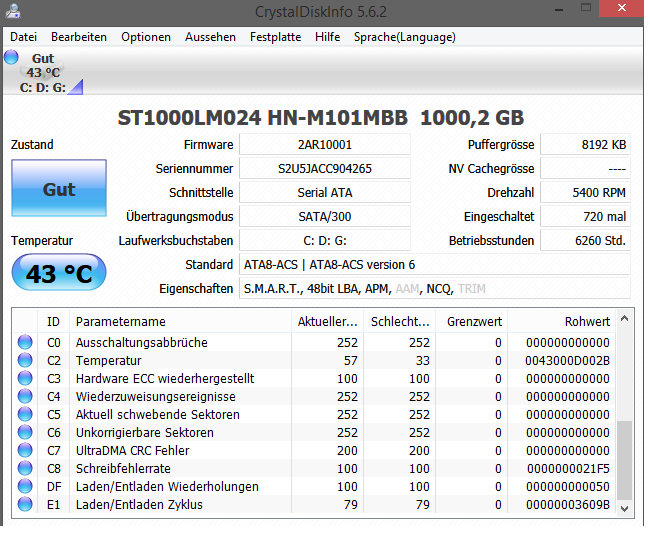This screenshot has height=534, width=650.
Task: Click the Laufwerksbuchstaben field C: D: G:
Action: [x=325, y=240]
